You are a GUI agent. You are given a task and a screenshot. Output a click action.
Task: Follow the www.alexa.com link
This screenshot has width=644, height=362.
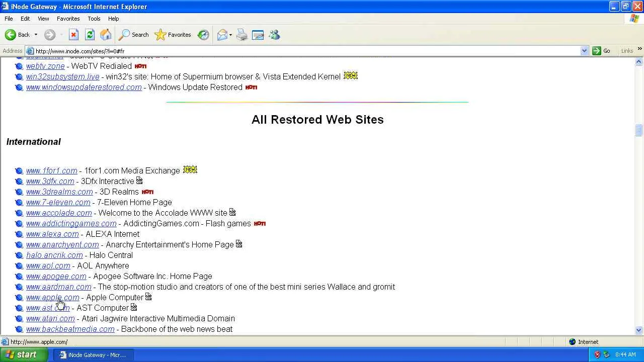[52, 234]
